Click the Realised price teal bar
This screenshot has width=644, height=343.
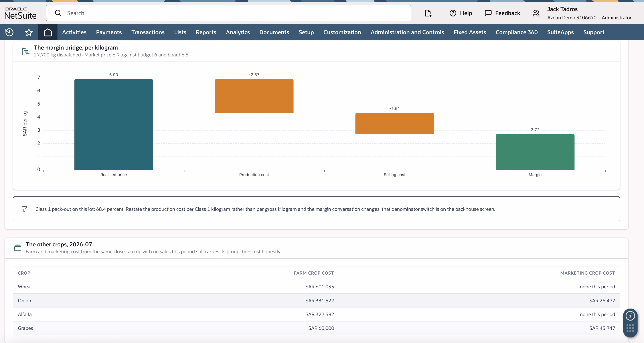click(x=113, y=124)
